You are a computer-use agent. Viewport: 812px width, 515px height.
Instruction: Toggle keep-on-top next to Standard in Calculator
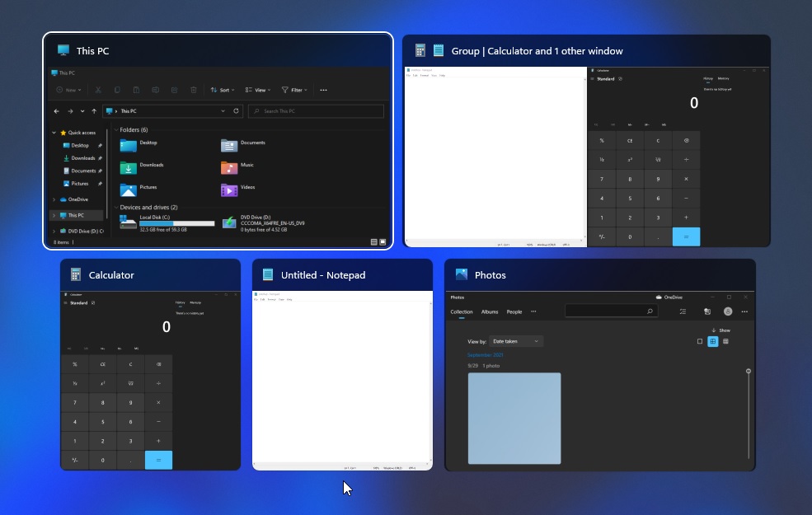[93, 303]
